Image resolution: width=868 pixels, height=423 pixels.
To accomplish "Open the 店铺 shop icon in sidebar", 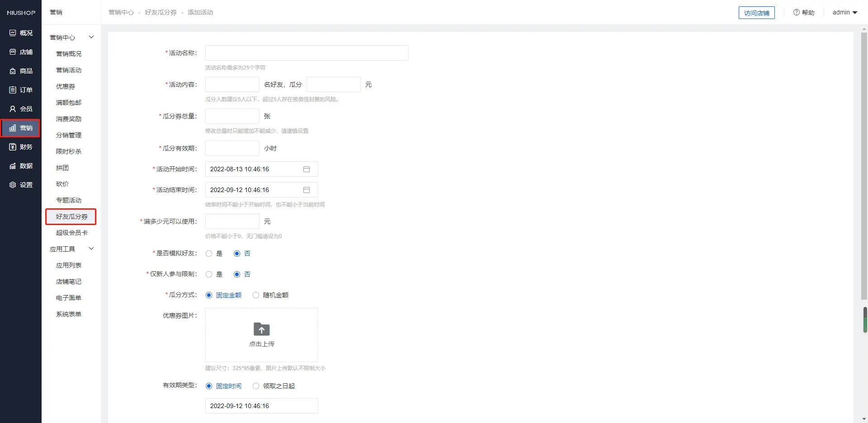I will (x=13, y=52).
